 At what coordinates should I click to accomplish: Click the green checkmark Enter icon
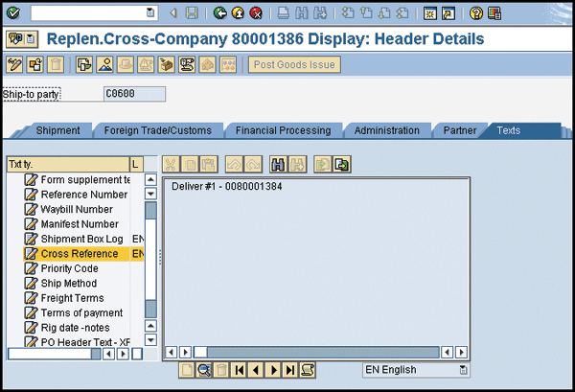click(x=13, y=13)
